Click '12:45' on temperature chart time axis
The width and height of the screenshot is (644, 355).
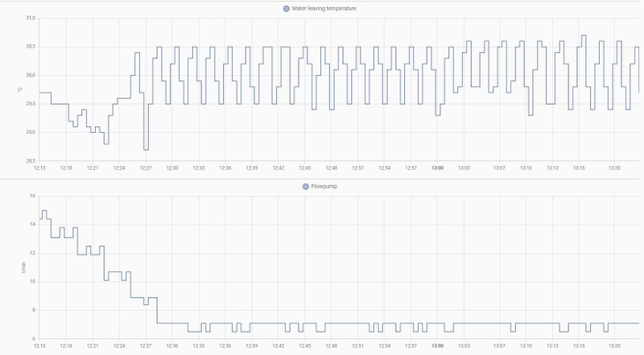pos(305,168)
